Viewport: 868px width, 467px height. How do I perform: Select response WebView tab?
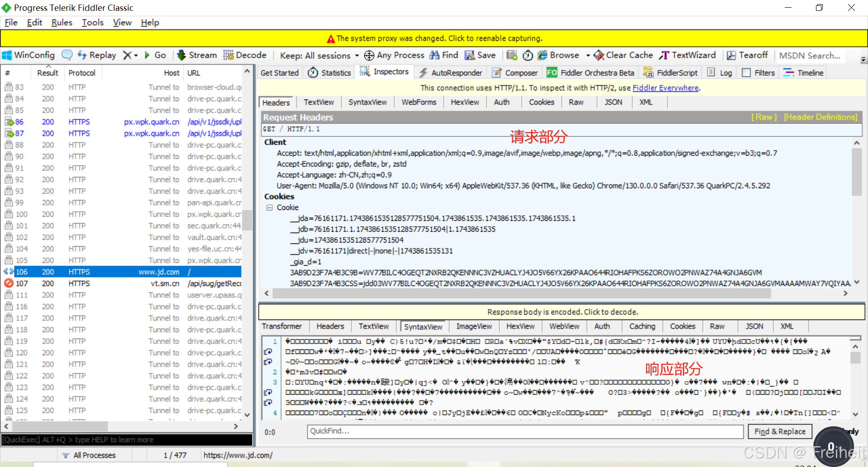[x=564, y=326]
